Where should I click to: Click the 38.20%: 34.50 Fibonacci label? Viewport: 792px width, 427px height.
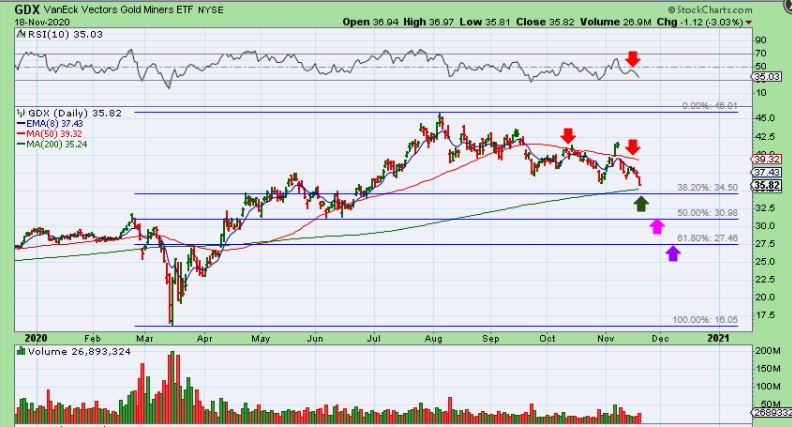click(x=708, y=187)
